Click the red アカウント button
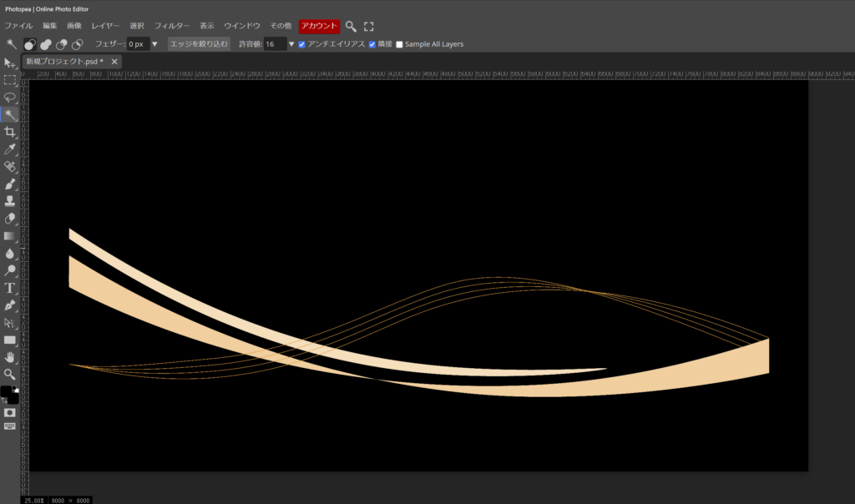Viewport: 855px width, 504px height. tap(320, 26)
